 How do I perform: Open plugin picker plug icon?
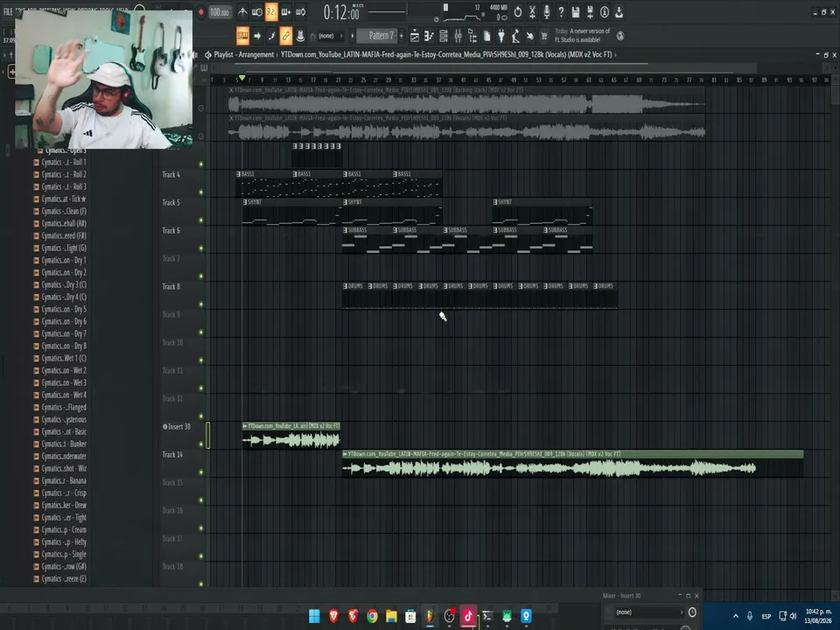click(501, 36)
